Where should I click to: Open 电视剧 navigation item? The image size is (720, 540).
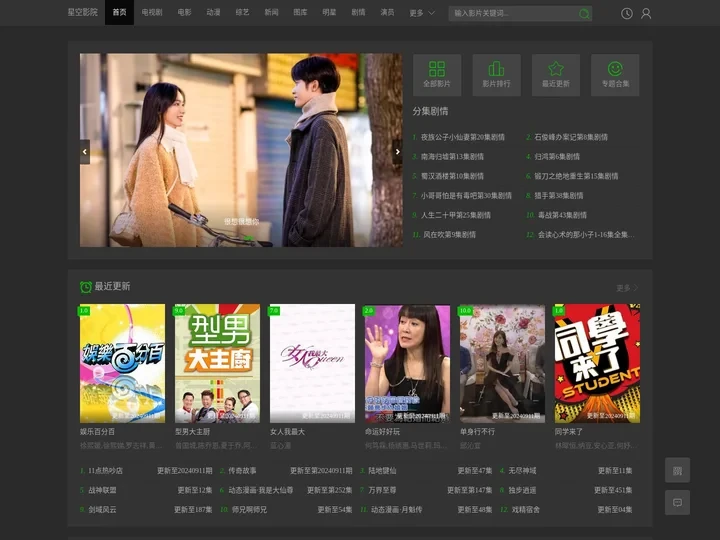tap(152, 12)
